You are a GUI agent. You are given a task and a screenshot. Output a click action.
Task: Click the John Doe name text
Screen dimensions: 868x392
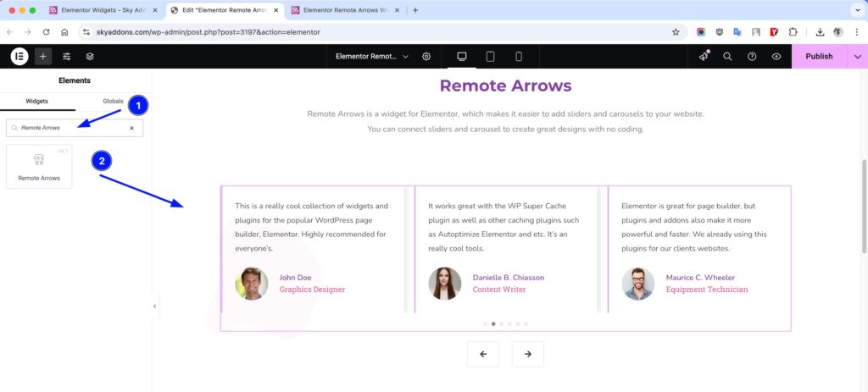point(295,278)
